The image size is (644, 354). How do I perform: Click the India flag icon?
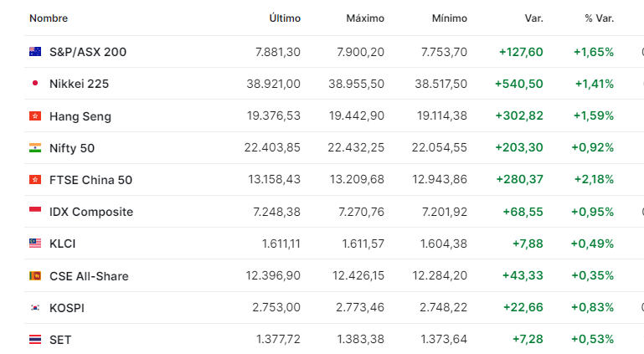point(35,148)
